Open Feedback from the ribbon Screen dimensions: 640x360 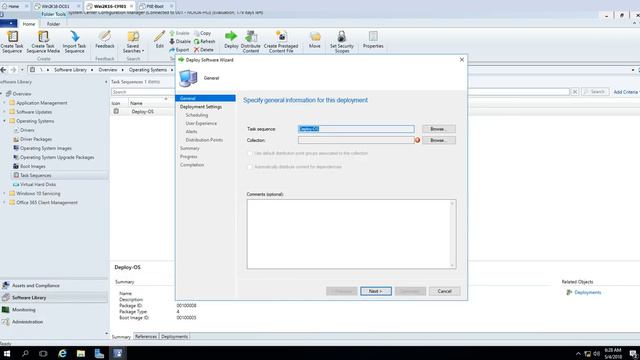[x=105, y=40]
